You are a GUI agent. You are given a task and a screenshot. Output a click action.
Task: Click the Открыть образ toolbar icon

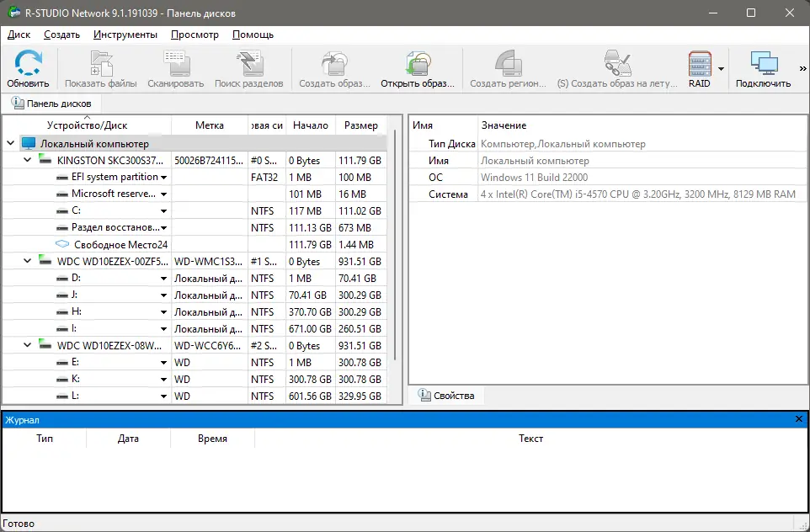418,62
